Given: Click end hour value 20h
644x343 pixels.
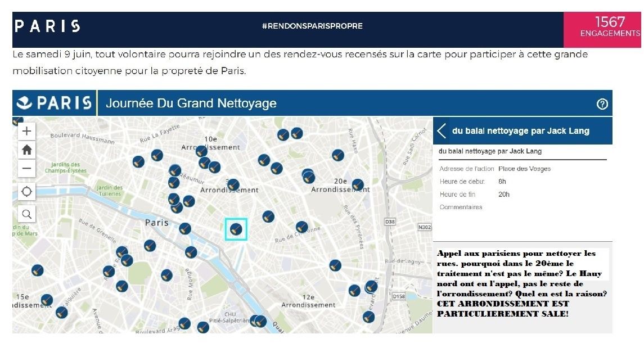Looking at the screenshot, I should click(x=503, y=195).
